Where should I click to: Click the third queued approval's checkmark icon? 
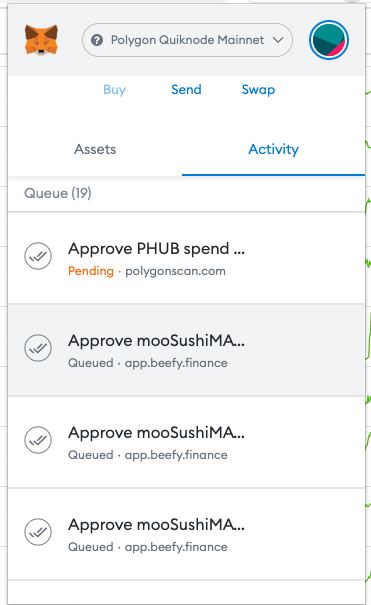point(38,440)
